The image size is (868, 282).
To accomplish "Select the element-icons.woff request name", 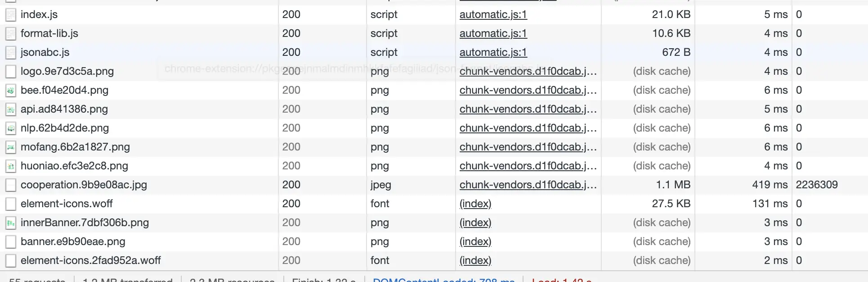I will pos(67,204).
